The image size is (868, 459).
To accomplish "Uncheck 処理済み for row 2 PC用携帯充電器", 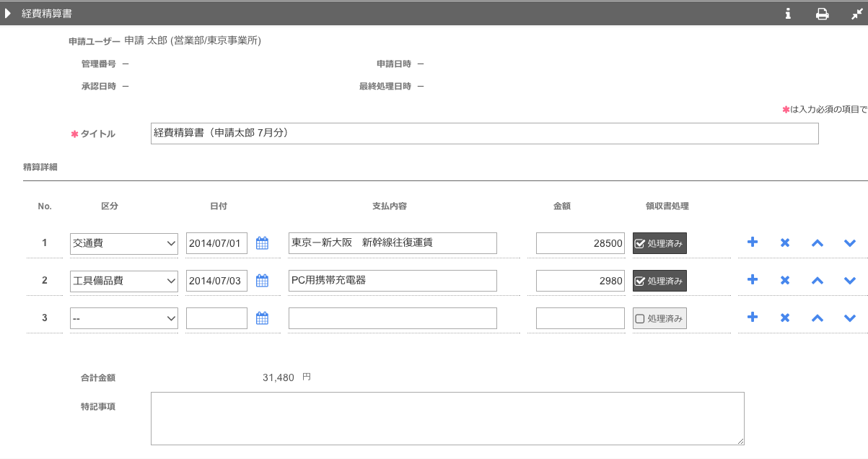I will [x=659, y=281].
